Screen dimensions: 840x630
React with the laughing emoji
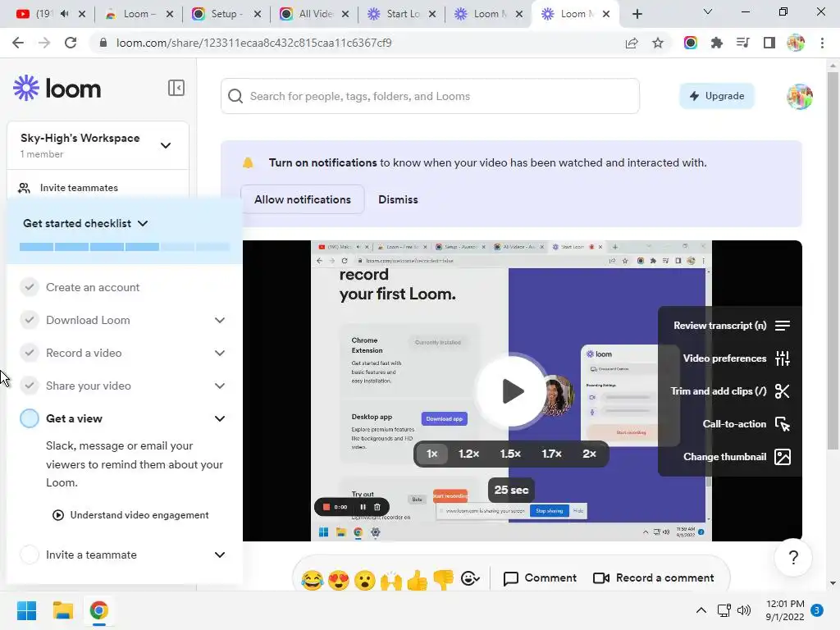tap(312, 580)
